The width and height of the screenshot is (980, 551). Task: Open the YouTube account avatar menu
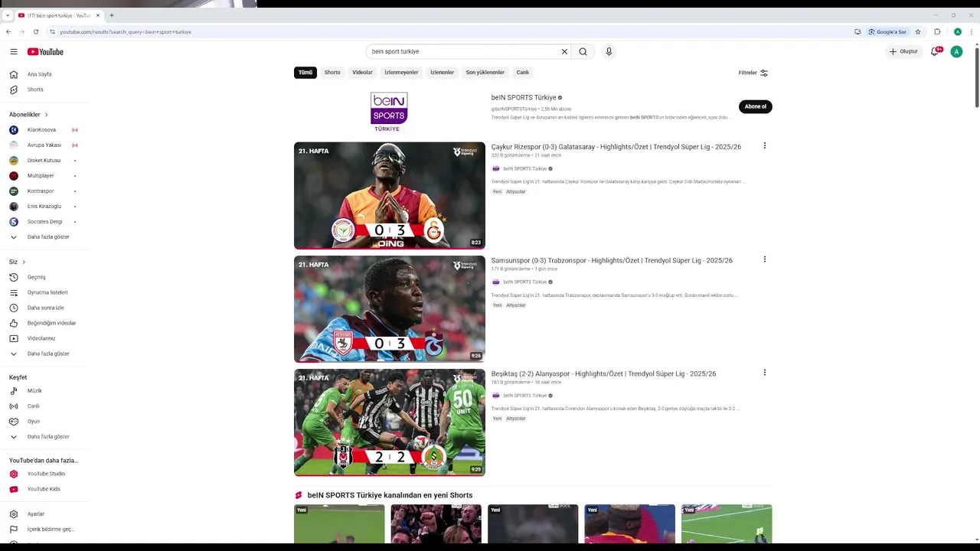(956, 51)
